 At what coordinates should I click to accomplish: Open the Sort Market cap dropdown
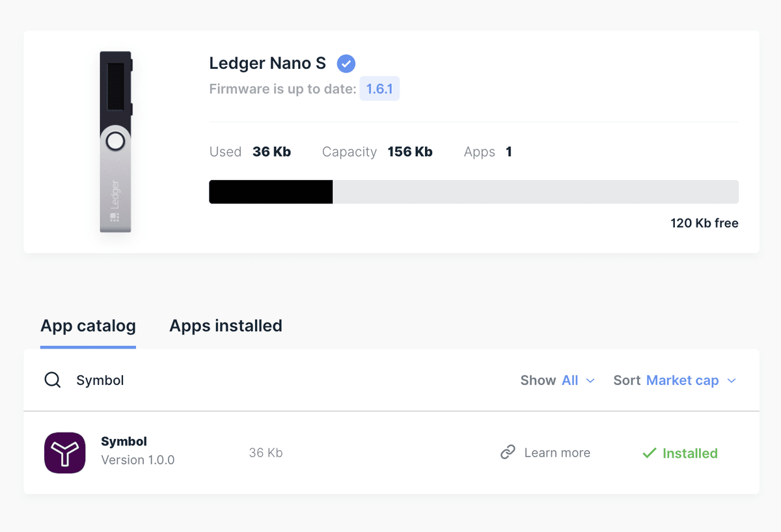coord(675,380)
